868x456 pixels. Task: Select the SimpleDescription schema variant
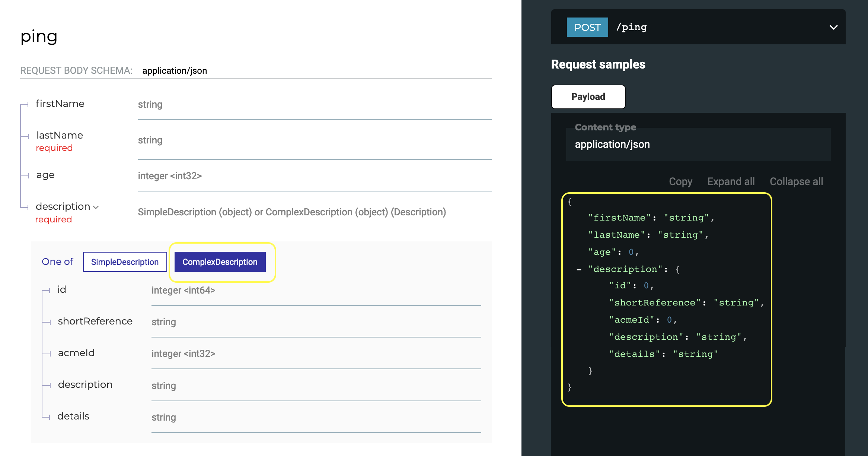point(125,262)
